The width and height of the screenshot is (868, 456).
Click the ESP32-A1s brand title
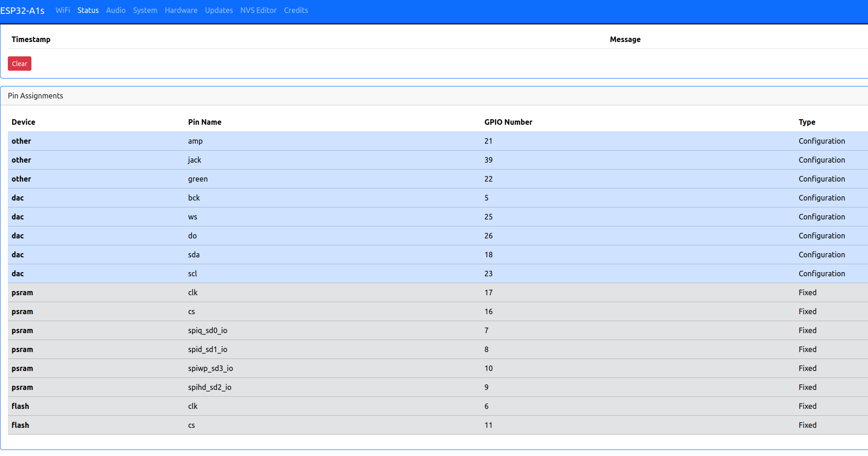pos(22,11)
